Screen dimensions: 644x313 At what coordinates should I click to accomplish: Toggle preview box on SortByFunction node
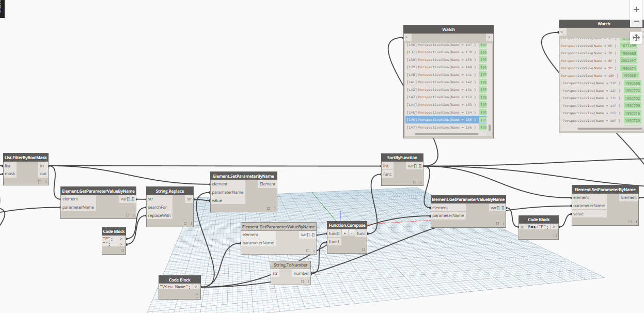[x=415, y=182]
